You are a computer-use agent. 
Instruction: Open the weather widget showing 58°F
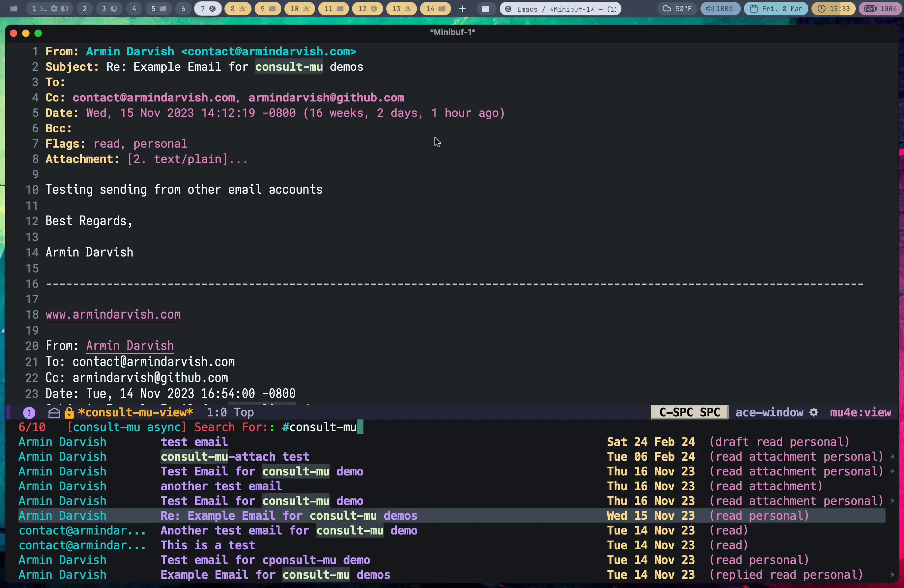677,8
